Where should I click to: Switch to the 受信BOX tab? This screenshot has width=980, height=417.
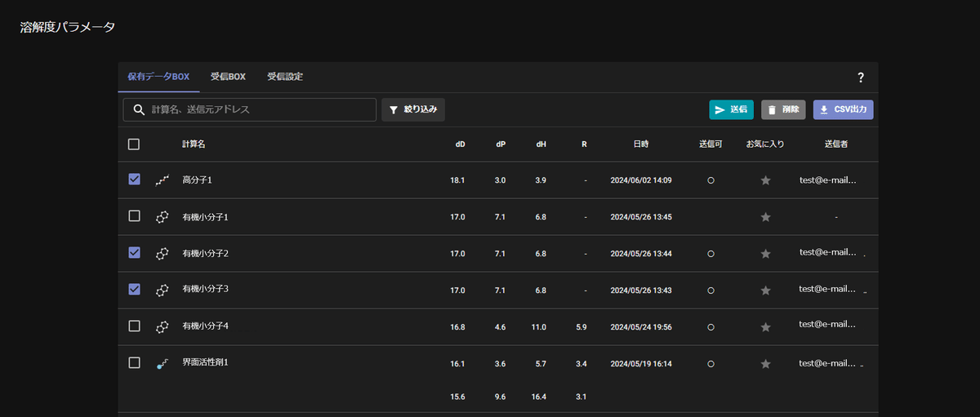pyautogui.click(x=228, y=77)
